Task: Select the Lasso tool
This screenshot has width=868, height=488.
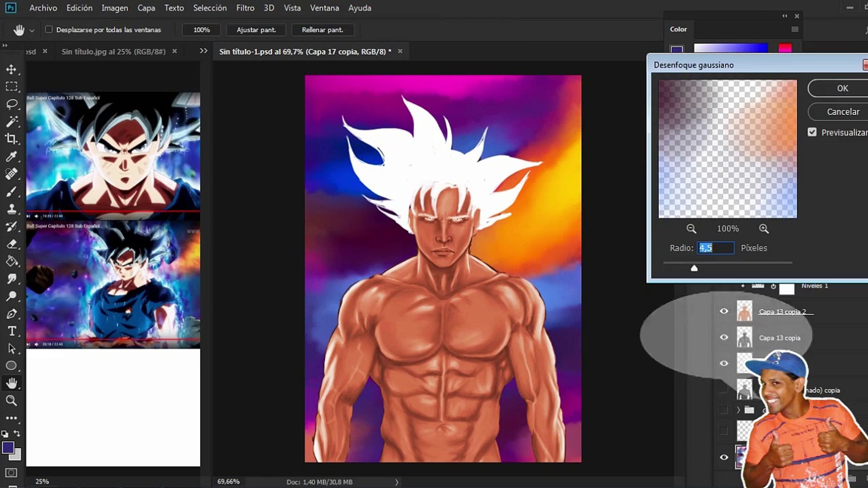Action: point(11,104)
